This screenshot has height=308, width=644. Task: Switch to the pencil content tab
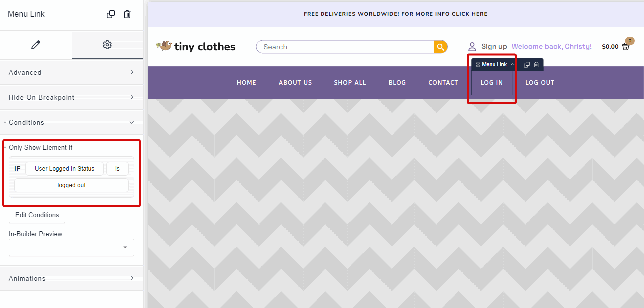[x=35, y=45]
